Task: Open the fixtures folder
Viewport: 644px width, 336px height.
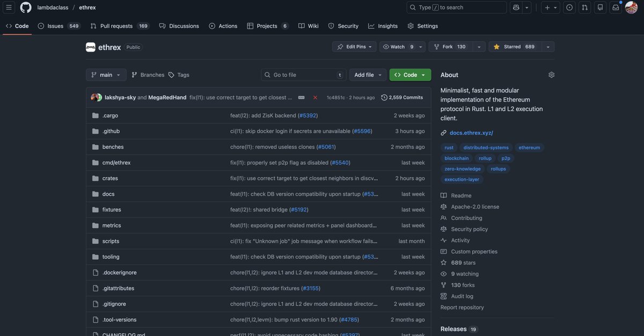Action: [x=112, y=209]
